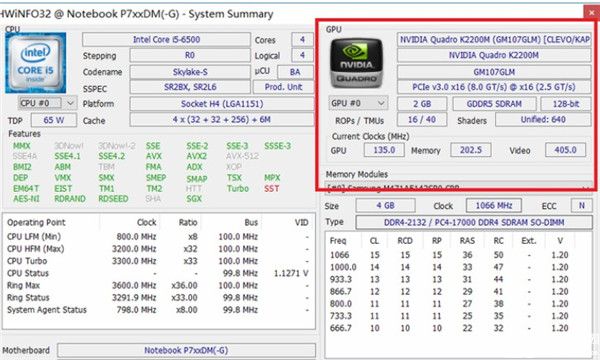This screenshot has width=600, height=360.
Task: Select the CPU Turbo operating point row
Action: [x=158, y=261]
